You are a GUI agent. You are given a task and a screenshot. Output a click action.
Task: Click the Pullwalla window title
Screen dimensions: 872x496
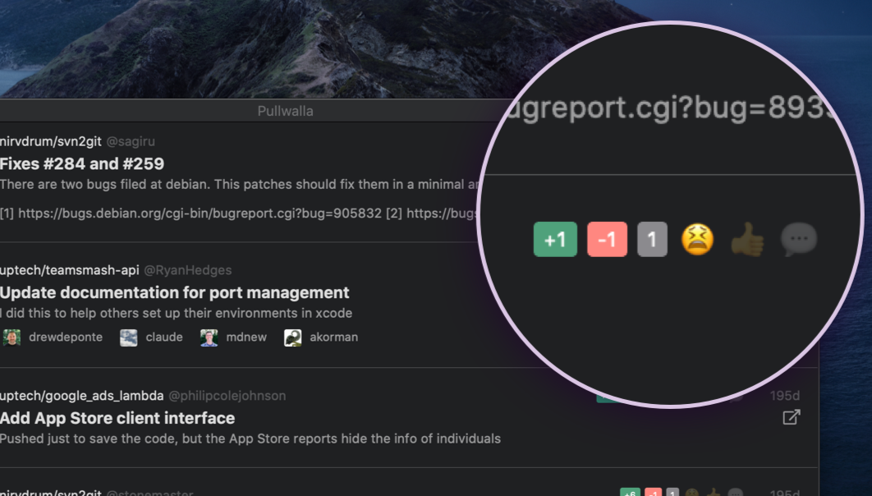click(285, 111)
